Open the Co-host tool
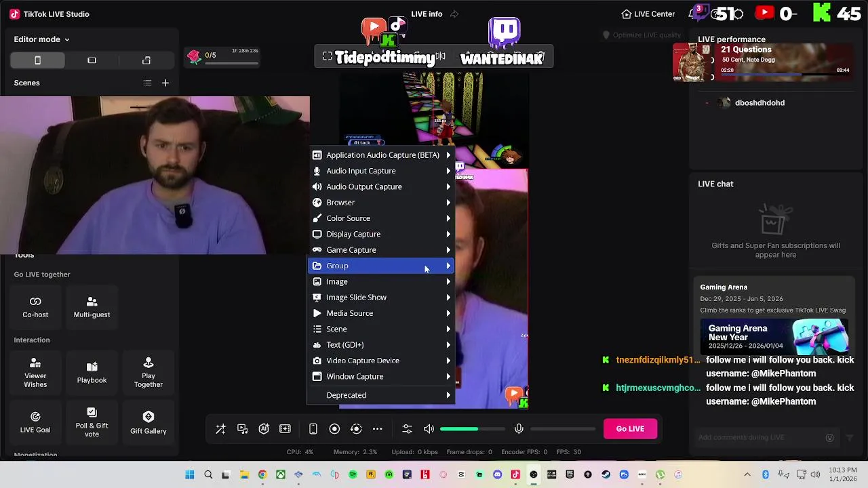Screen dimensions: 868x488 tap(35, 307)
